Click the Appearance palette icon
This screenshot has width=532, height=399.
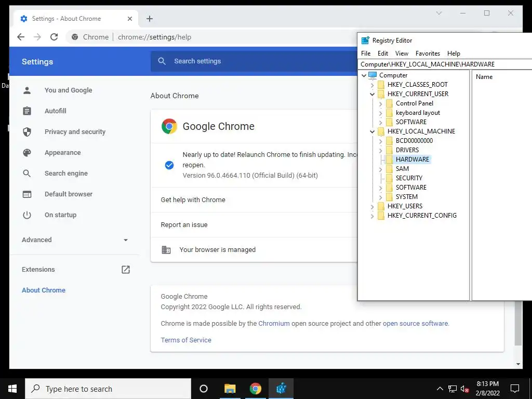coord(27,153)
